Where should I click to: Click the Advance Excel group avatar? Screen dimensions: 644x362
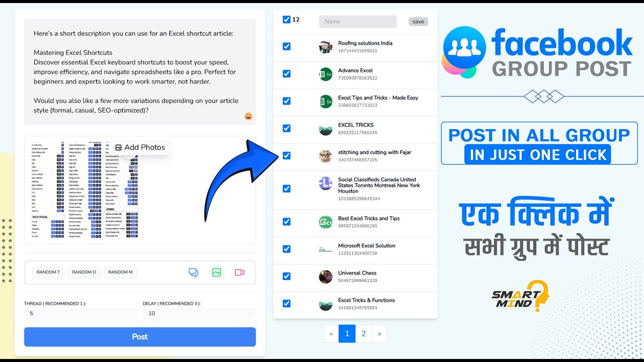click(x=326, y=74)
